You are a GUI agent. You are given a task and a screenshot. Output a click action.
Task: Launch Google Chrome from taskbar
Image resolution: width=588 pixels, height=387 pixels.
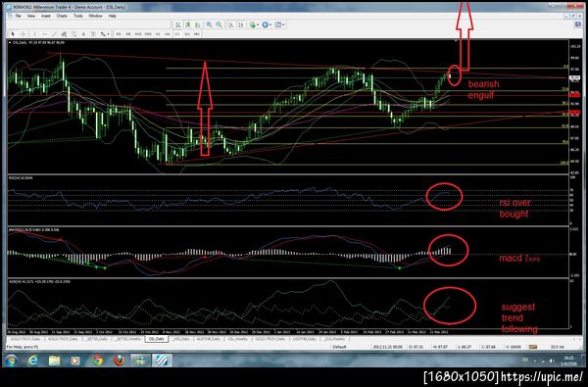(x=98, y=361)
